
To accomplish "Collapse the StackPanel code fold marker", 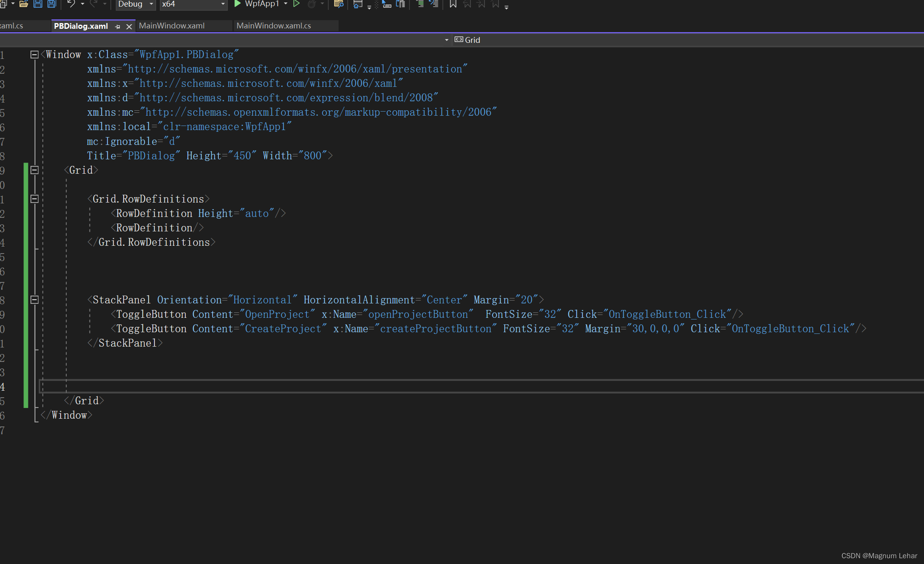I will click(x=35, y=300).
